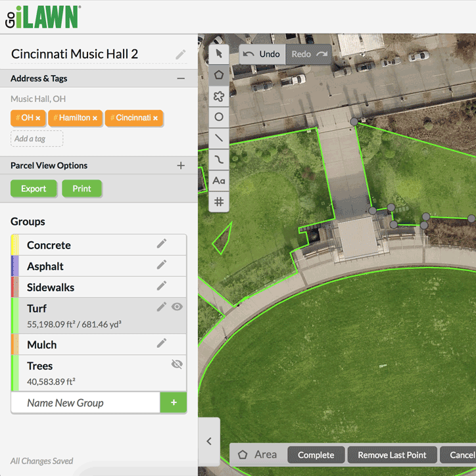The height and width of the screenshot is (476, 476).
Task: Click the Sidewalks red color swatch
Action: pos(15,287)
